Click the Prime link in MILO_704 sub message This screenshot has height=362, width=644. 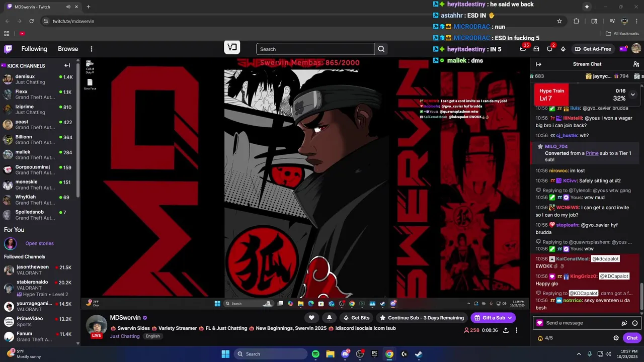pos(592,153)
